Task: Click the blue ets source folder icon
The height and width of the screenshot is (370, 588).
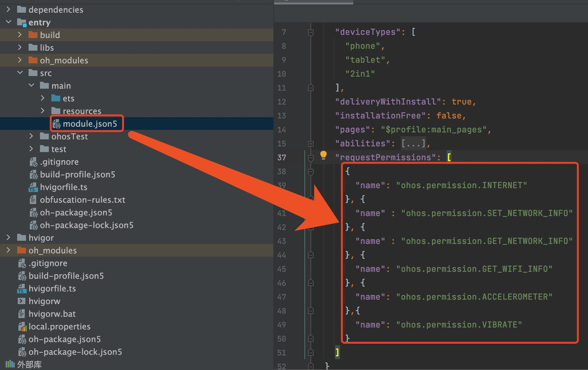Action: [x=56, y=98]
